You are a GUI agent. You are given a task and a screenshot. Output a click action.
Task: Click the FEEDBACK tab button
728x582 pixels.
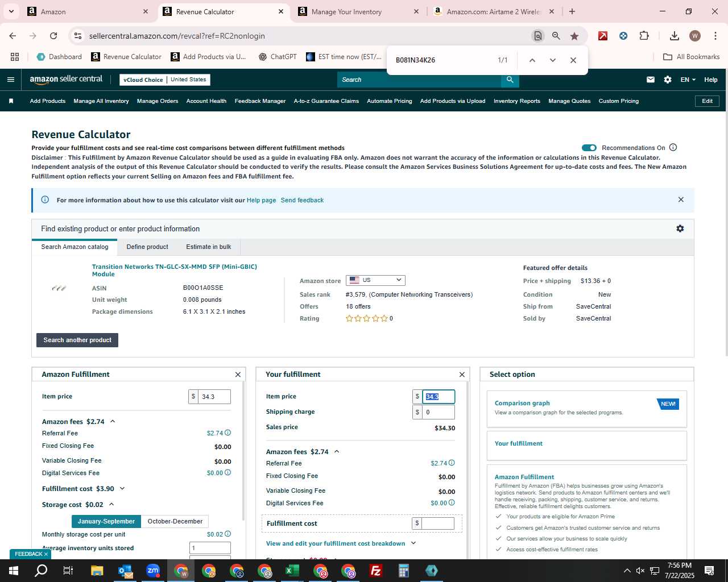point(30,554)
